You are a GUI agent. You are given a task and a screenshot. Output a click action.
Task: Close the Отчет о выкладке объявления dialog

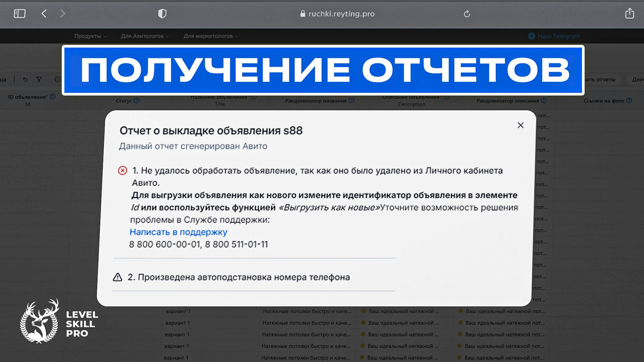(521, 125)
